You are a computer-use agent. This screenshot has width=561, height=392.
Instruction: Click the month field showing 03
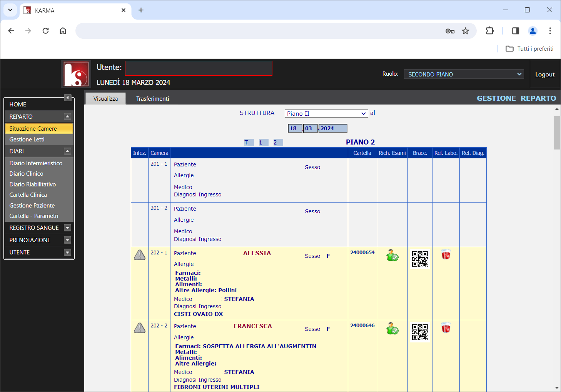coord(311,128)
